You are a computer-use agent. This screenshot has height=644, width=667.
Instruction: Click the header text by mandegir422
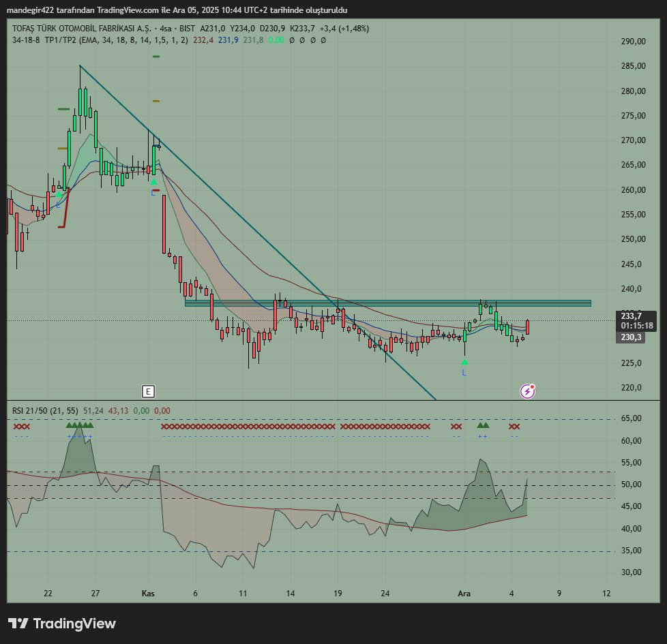click(177, 10)
